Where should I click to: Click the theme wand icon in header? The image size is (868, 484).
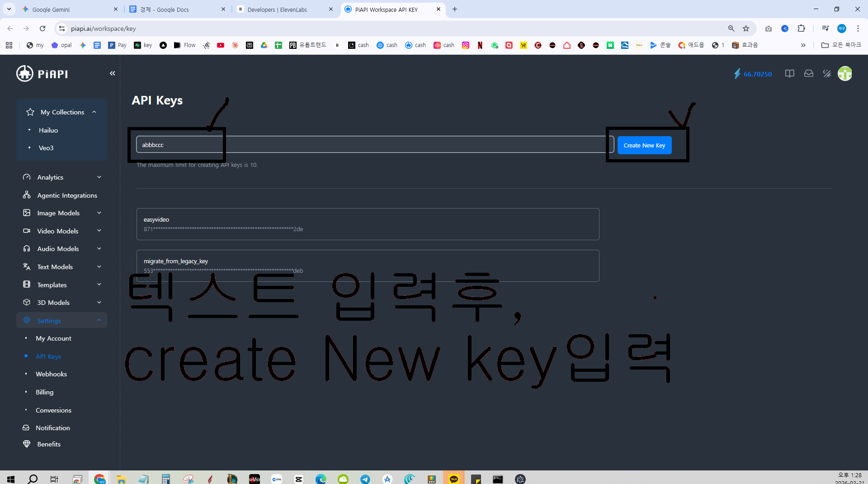coord(827,74)
